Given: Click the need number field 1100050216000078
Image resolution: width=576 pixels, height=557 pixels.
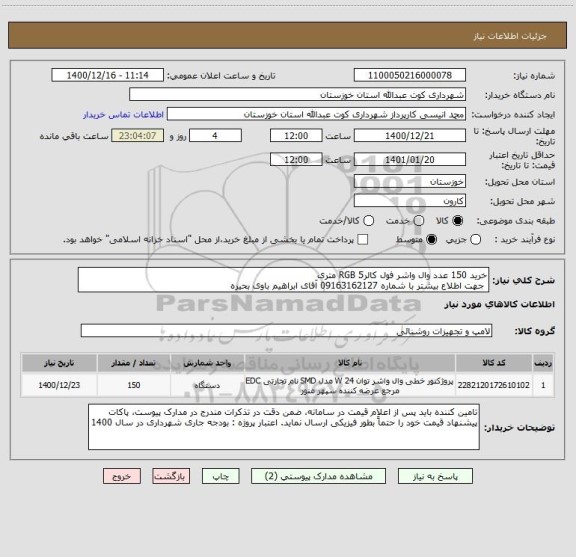Looking at the screenshot, I should coord(410,75).
